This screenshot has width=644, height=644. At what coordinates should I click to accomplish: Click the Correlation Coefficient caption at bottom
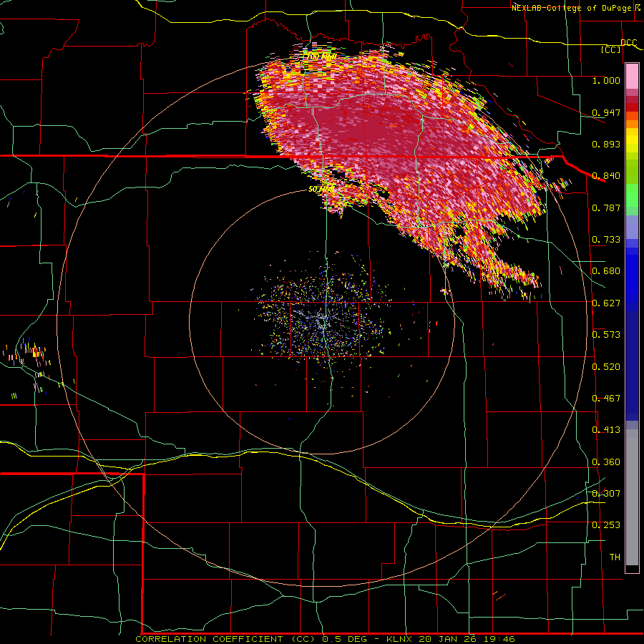click(325, 639)
